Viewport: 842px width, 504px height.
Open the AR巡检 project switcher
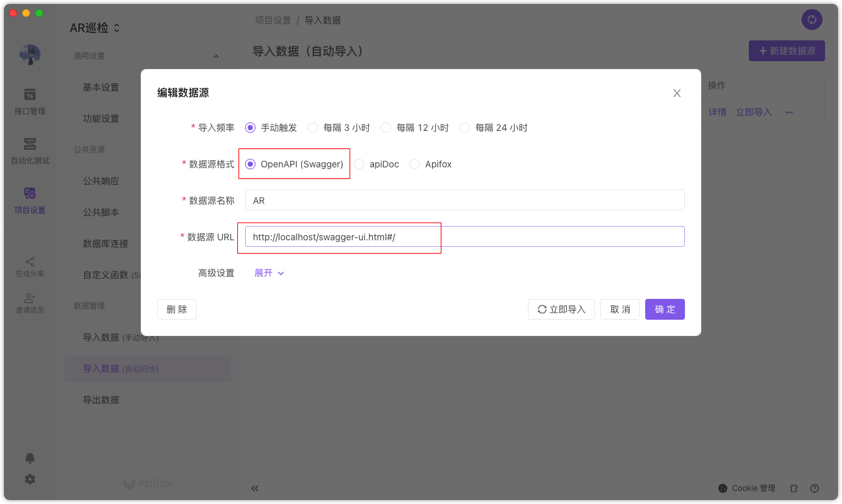pos(95,28)
